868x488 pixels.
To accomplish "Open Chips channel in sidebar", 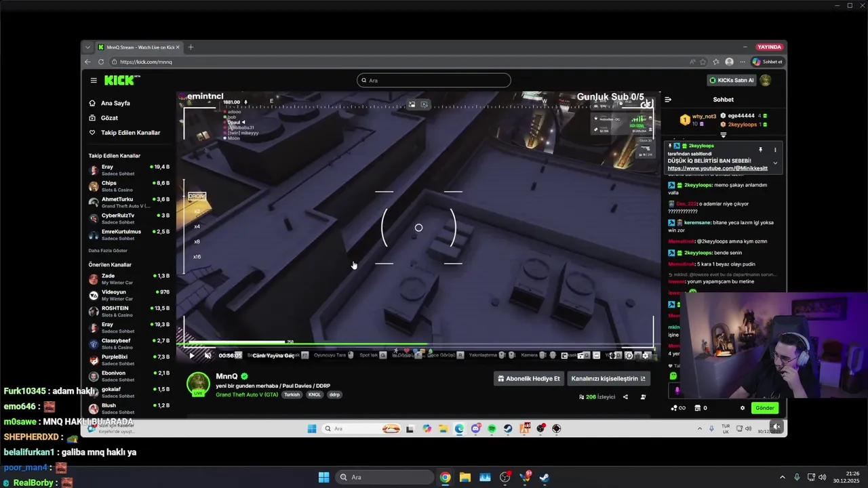I will (x=129, y=186).
